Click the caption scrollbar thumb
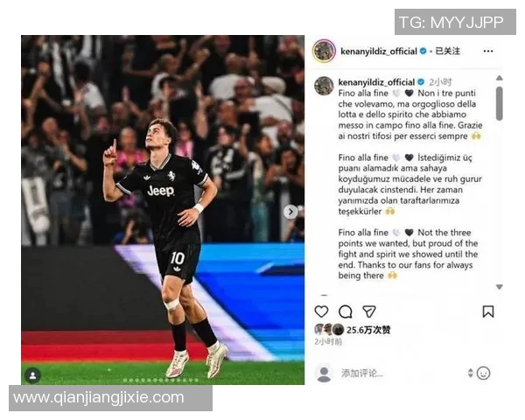Viewport: 525px width, 420px height. point(500,103)
